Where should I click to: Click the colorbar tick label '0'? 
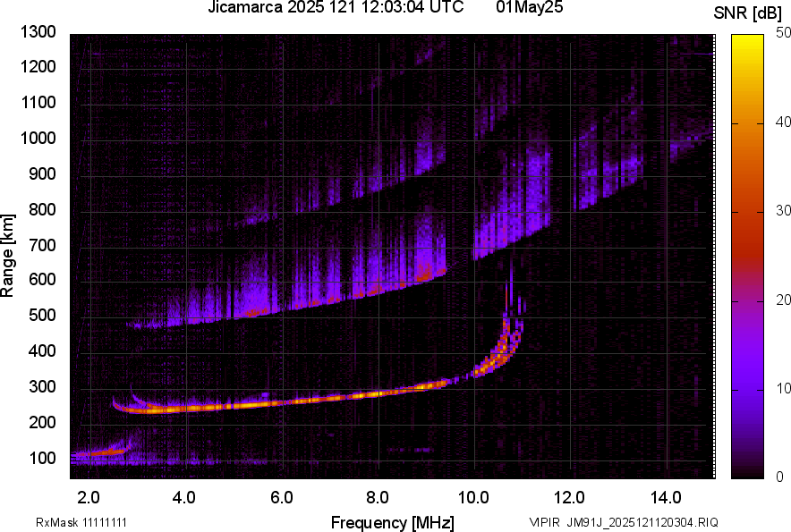tap(779, 477)
